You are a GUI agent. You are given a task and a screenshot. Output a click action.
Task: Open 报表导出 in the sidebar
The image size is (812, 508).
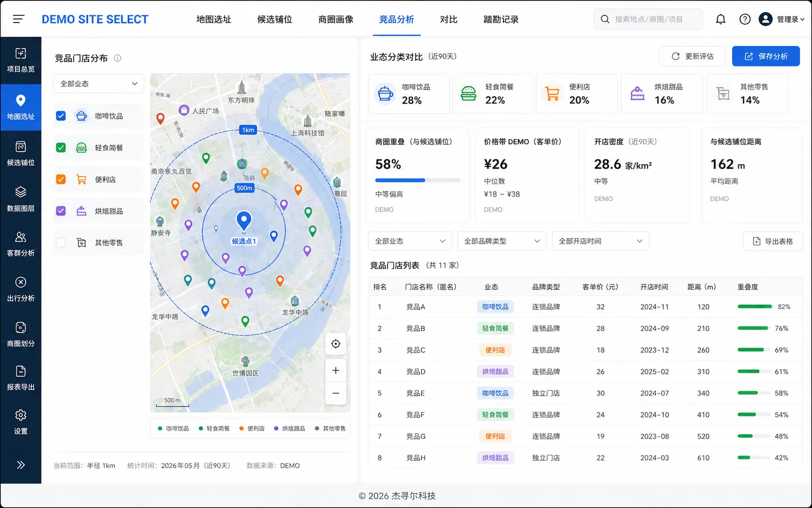[x=20, y=378]
